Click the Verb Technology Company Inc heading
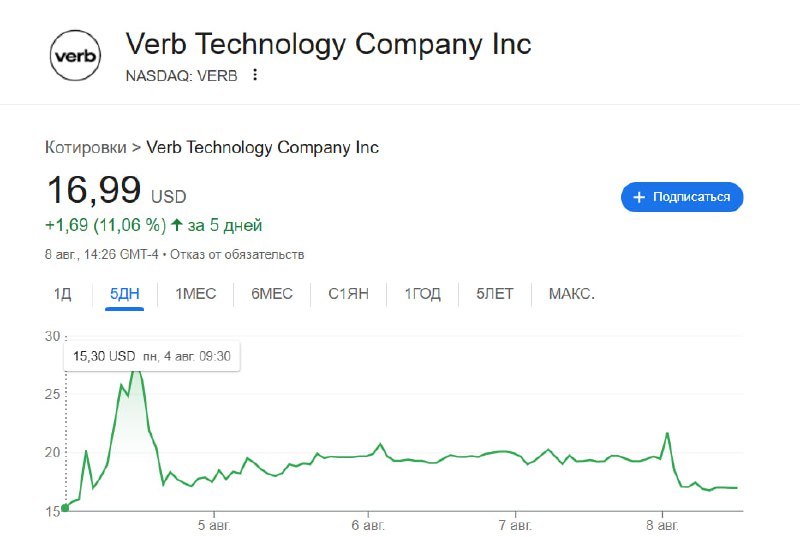This screenshot has width=800, height=537. [329, 44]
